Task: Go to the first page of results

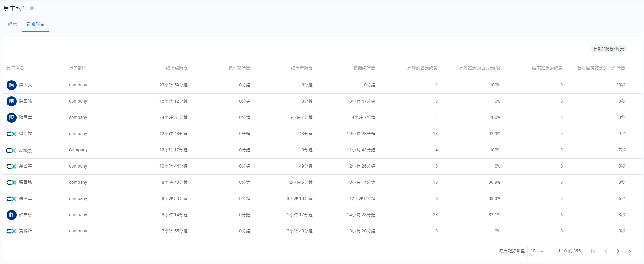Action: point(593,251)
